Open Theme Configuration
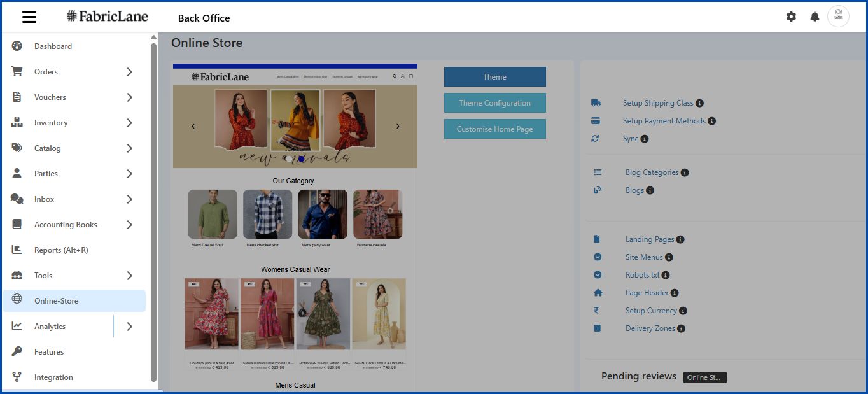 tap(494, 102)
